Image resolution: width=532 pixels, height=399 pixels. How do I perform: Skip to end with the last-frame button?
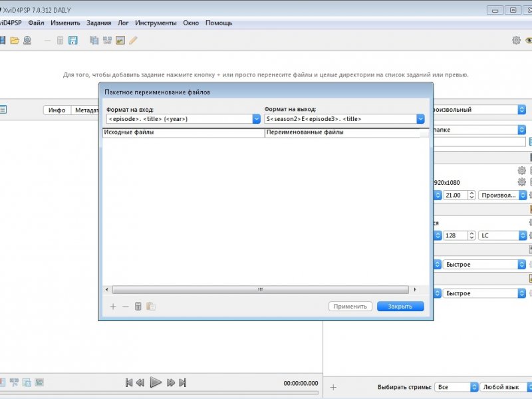(182, 383)
